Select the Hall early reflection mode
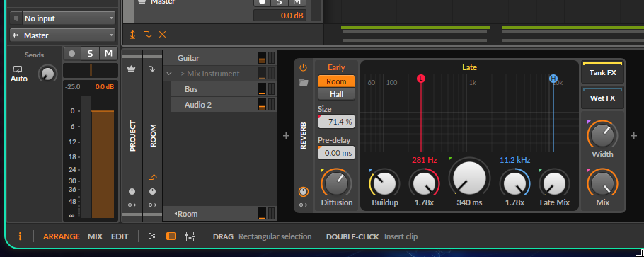This screenshot has width=644, height=257. pyautogui.click(x=336, y=94)
